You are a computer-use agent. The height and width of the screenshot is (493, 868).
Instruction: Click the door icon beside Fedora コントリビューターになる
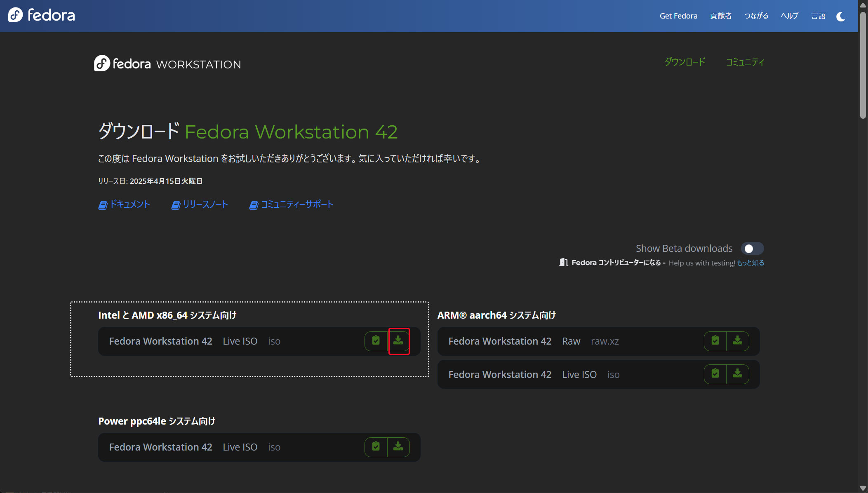point(564,262)
